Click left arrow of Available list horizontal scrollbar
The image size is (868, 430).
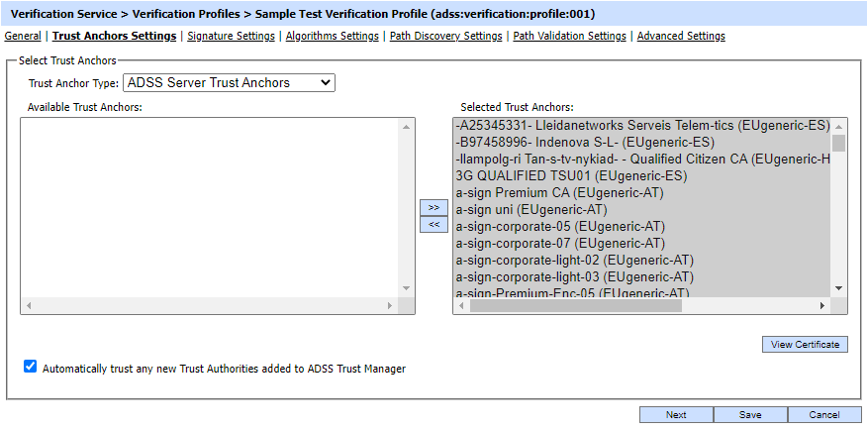point(29,305)
